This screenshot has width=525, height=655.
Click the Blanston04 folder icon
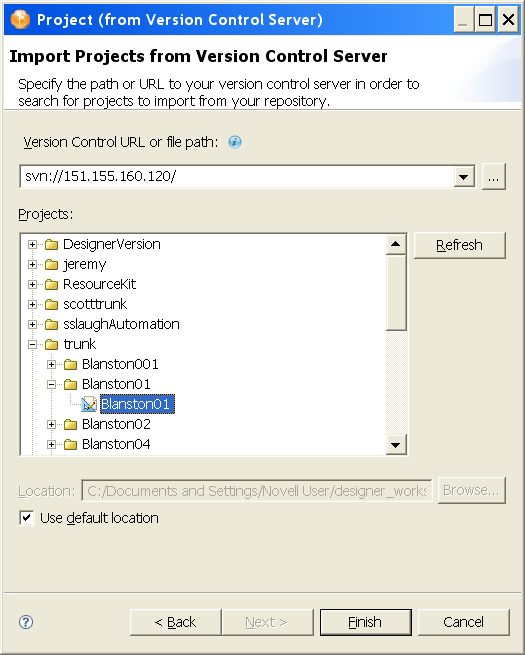71,444
